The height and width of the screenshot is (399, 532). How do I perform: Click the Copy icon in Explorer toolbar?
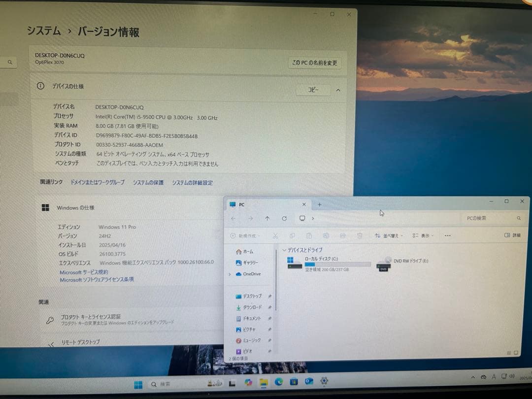292,235
